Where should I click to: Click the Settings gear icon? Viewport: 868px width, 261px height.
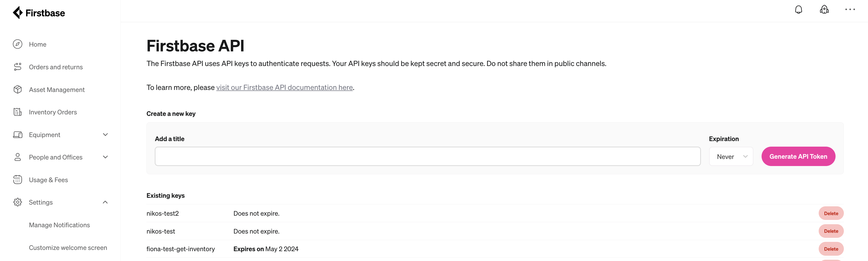(18, 202)
